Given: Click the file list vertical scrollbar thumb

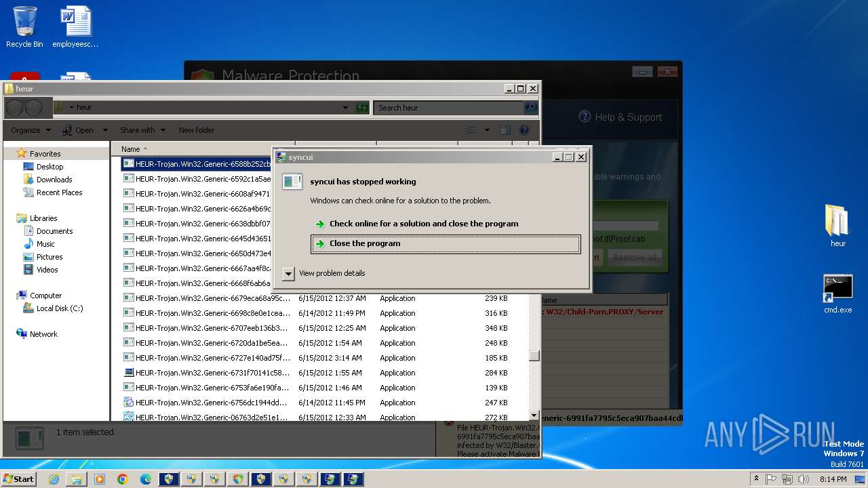Looking at the screenshot, I should click(534, 356).
